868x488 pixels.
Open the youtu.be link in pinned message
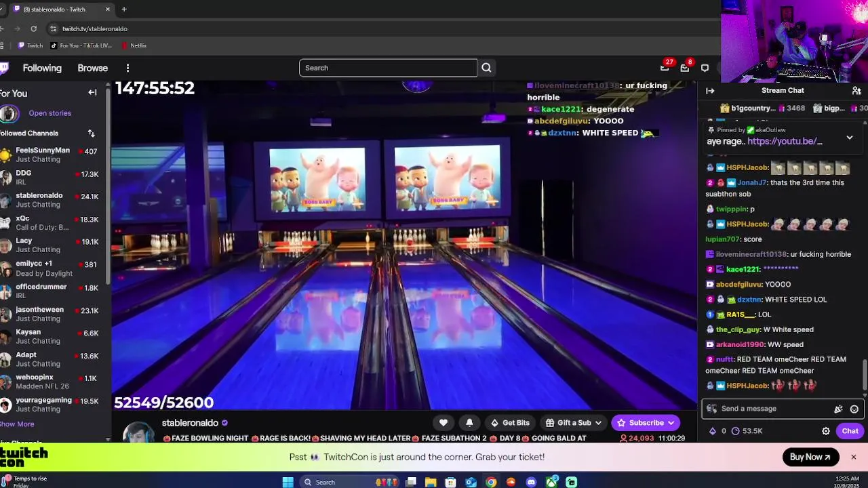pyautogui.click(x=785, y=141)
